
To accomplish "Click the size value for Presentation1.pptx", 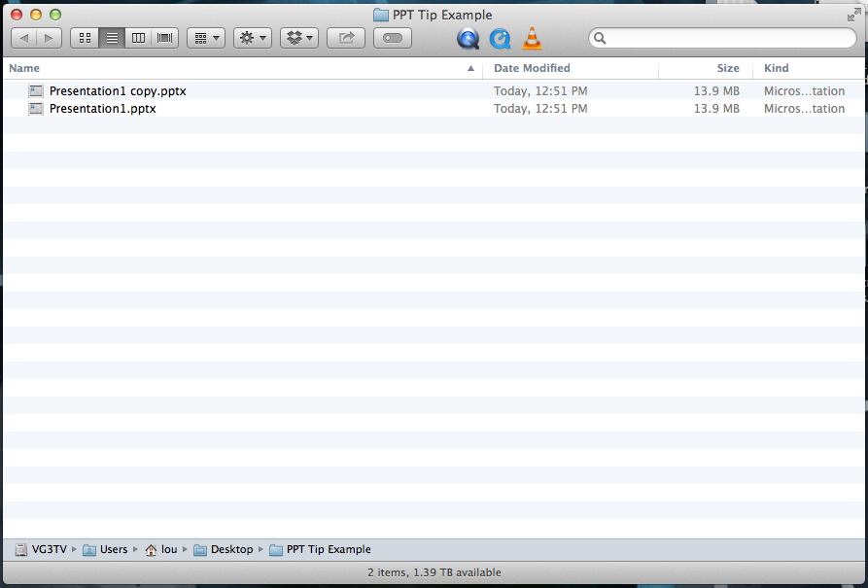I will (716, 109).
